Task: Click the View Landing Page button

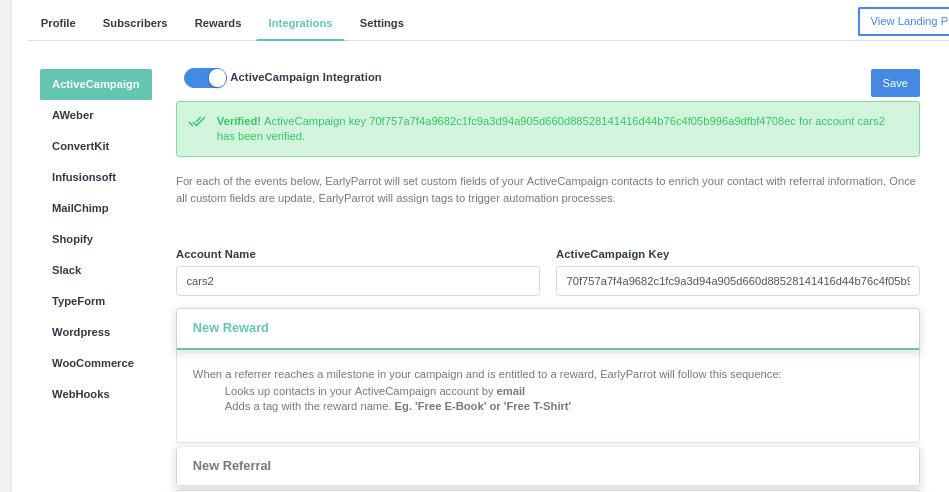Action: pos(904,21)
